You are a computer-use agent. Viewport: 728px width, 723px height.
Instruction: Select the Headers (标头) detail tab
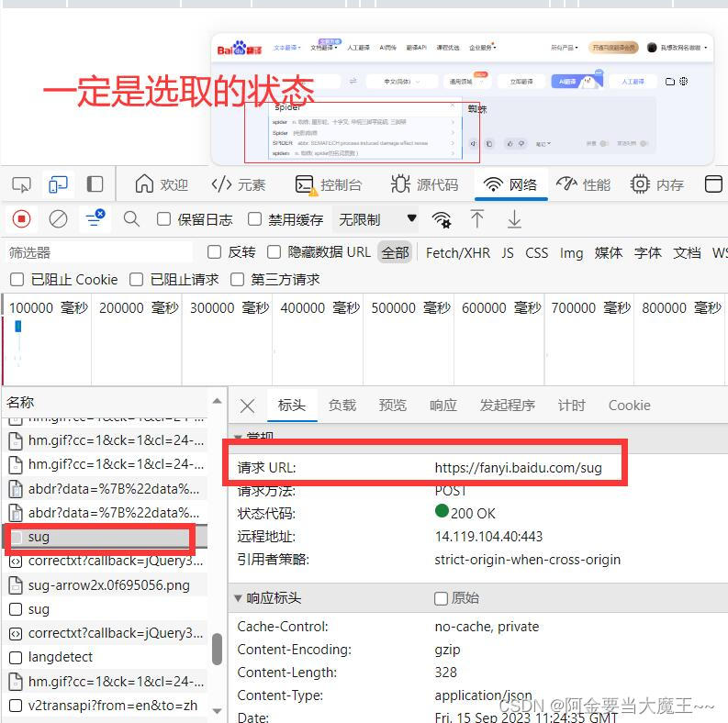click(x=292, y=406)
